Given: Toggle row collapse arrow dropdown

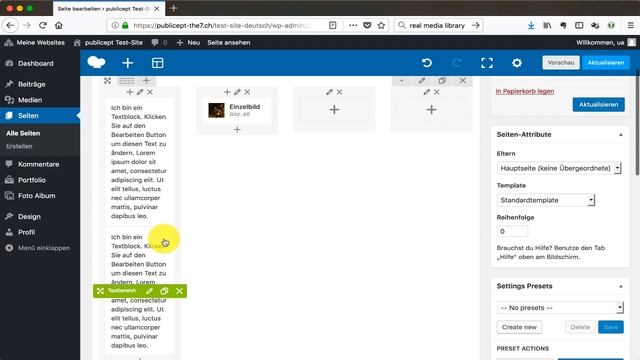Looking at the screenshot, I should point(401,80).
